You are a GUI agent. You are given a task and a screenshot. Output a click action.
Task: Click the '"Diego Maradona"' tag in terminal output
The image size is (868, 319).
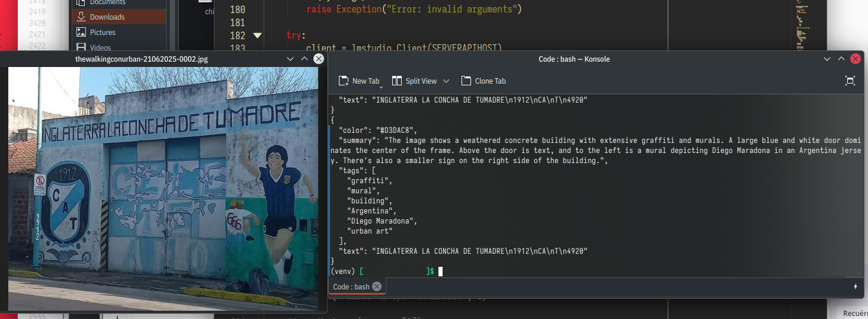coord(382,221)
